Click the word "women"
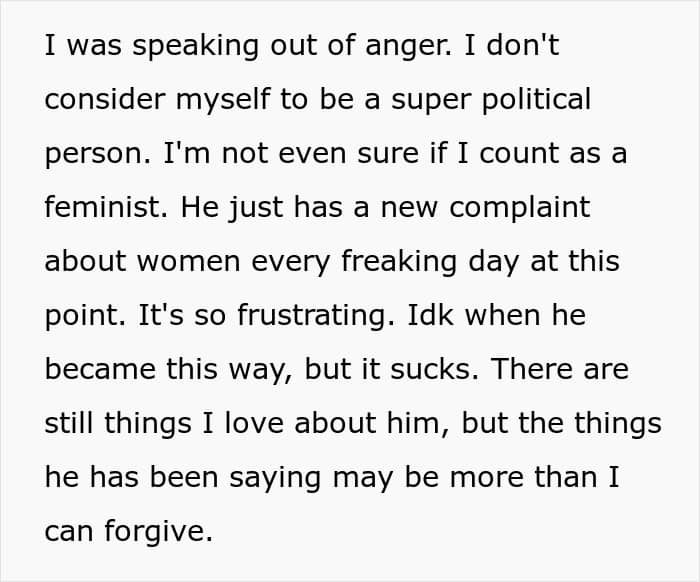Viewport: 700px width, 582px height. (188, 262)
